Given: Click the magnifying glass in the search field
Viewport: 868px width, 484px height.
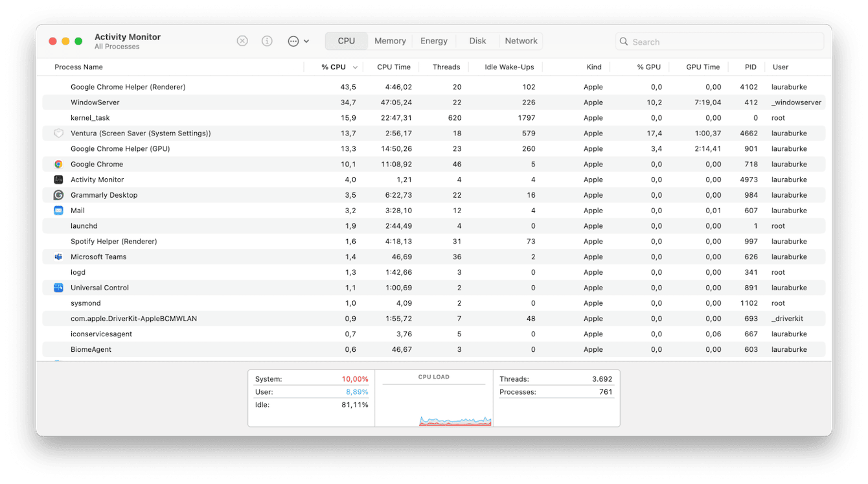Looking at the screenshot, I should [x=623, y=41].
